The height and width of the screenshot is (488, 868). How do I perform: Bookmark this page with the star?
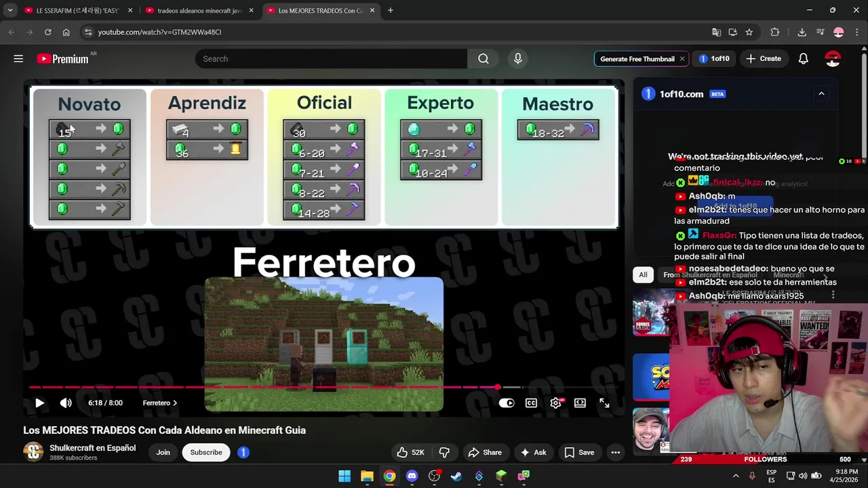point(749,32)
